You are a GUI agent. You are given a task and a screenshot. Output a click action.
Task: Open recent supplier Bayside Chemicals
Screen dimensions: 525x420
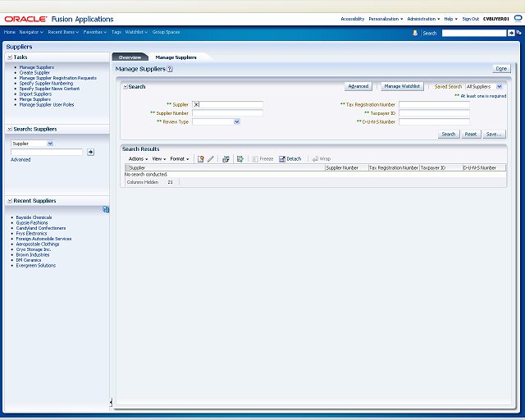34,217
